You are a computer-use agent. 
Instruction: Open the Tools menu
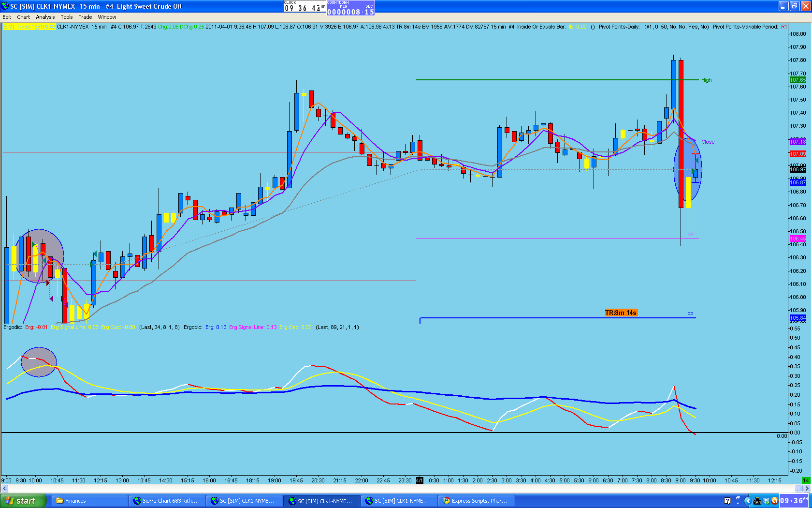67,17
